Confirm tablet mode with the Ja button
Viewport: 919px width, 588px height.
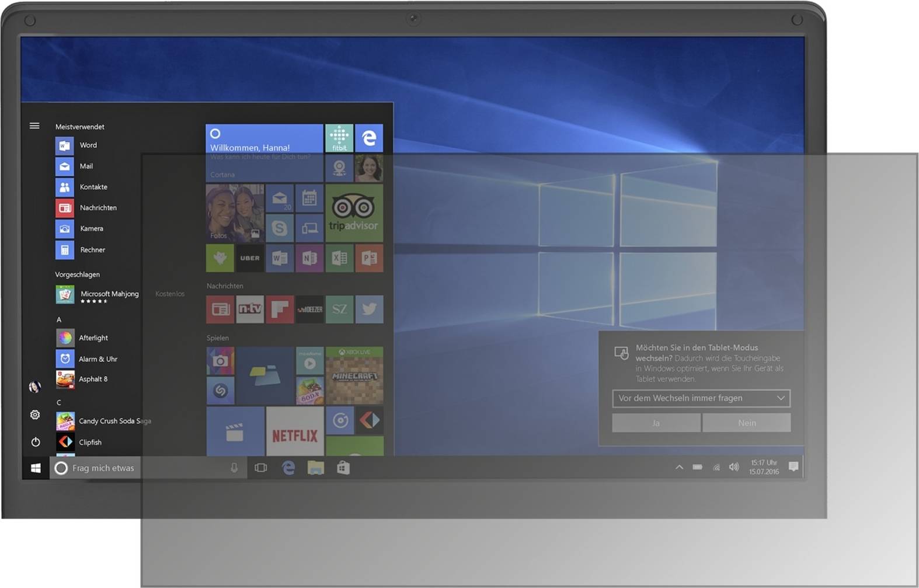click(656, 423)
